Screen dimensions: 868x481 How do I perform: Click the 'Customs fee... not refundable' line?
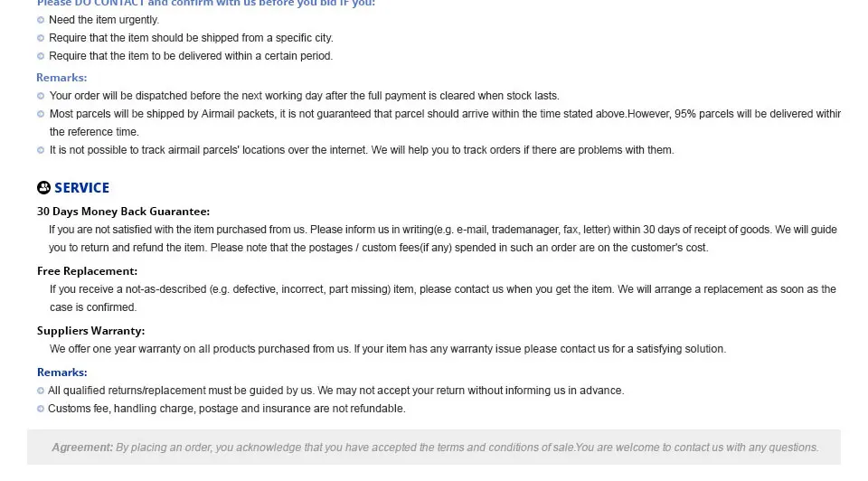tap(226, 409)
